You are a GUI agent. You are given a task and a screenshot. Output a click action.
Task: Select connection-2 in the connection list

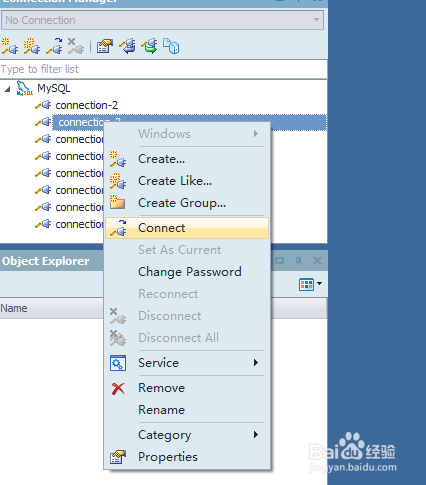pos(86,105)
